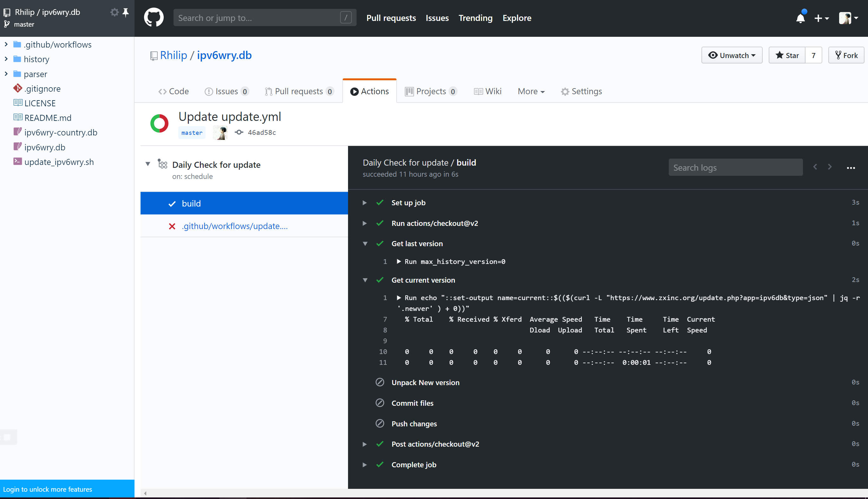Screen dimensions: 868x499
Task: Star the ipv6wry.db repository
Action: coord(787,55)
